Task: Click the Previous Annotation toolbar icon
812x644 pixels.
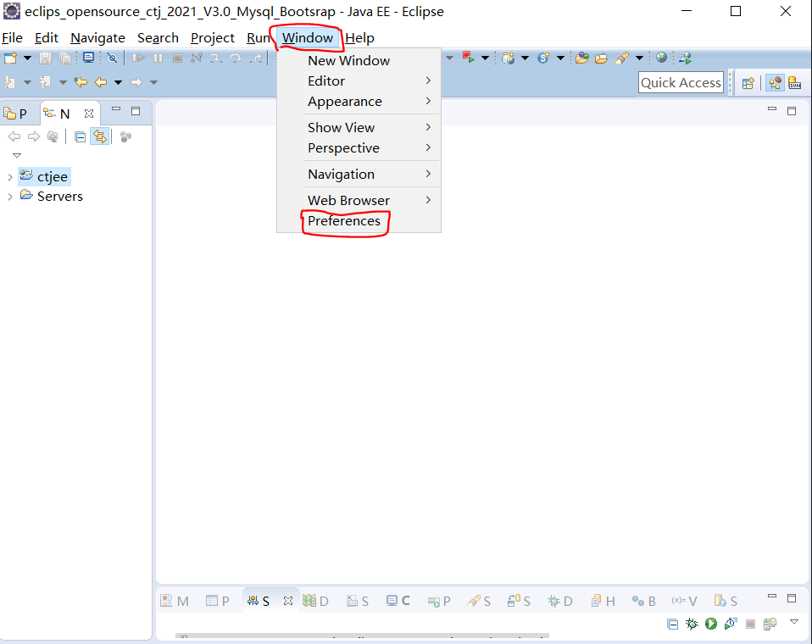Action: (45, 82)
